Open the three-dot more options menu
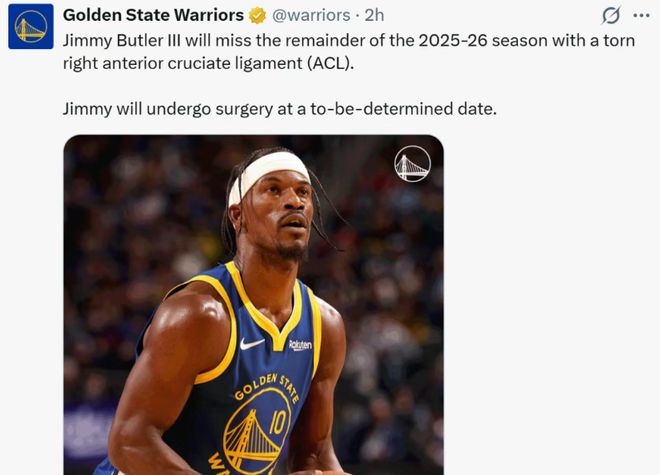Image resolution: width=660 pixels, height=475 pixels. point(641,16)
